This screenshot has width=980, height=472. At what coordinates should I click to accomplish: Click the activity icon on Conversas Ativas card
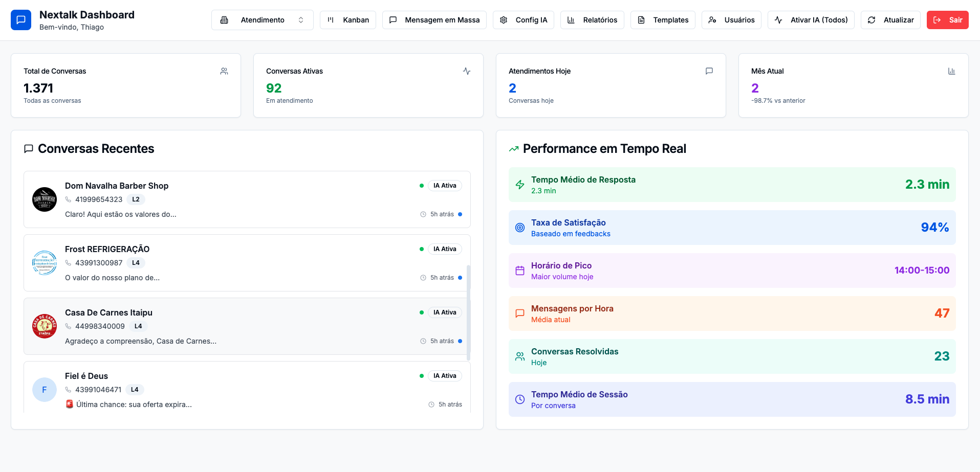click(466, 71)
